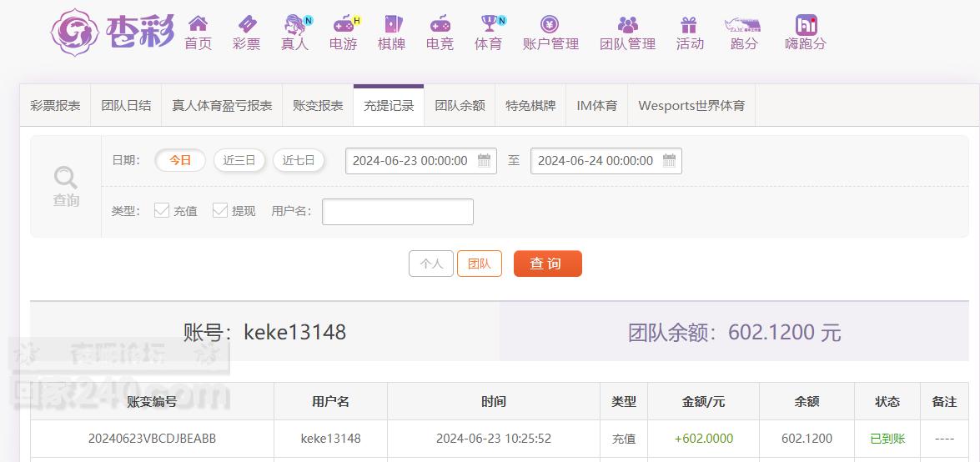
Task: Choose the 近七日 date range
Action: click(x=298, y=160)
